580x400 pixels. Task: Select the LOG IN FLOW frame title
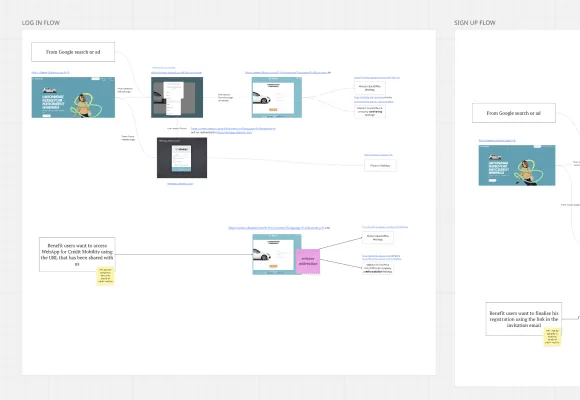pos(41,23)
